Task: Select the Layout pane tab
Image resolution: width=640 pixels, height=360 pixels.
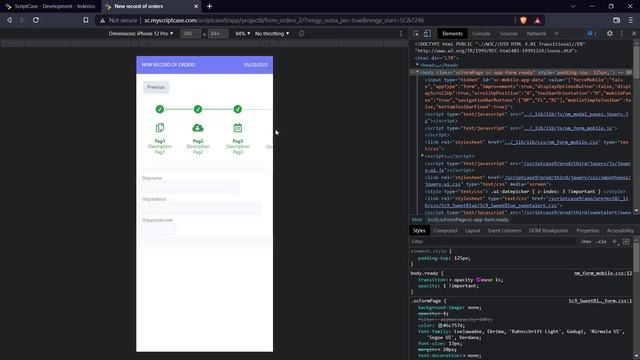Action: coord(472,231)
